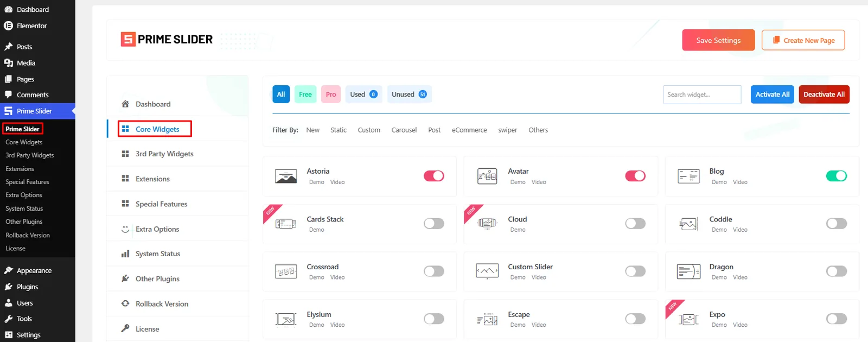Filter widgets by eCommerce
The width and height of the screenshot is (868, 342).
coord(469,130)
